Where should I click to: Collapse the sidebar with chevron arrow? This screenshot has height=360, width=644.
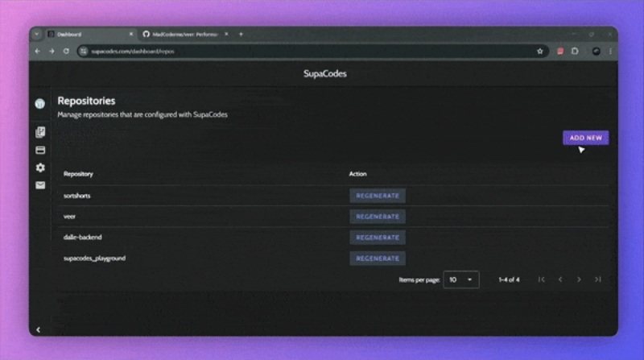coord(38,329)
